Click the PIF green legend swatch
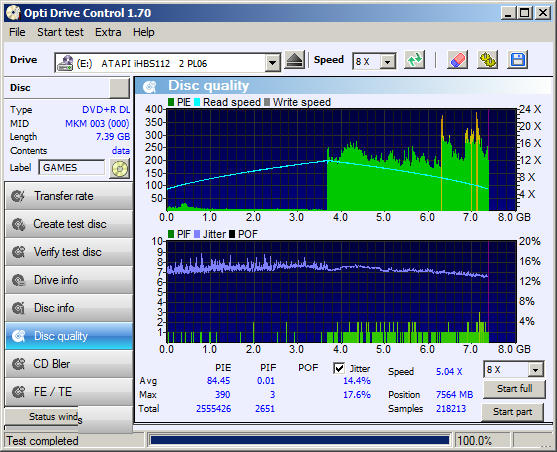Image resolution: width=557 pixels, height=452 pixels. tap(171, 234)
